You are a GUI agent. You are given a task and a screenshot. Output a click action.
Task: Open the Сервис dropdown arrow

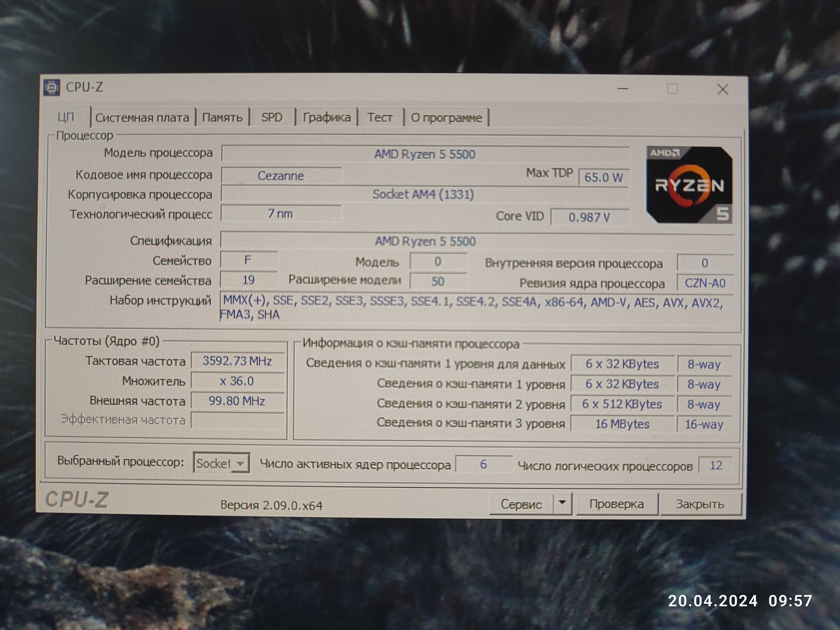coord(562,503)
